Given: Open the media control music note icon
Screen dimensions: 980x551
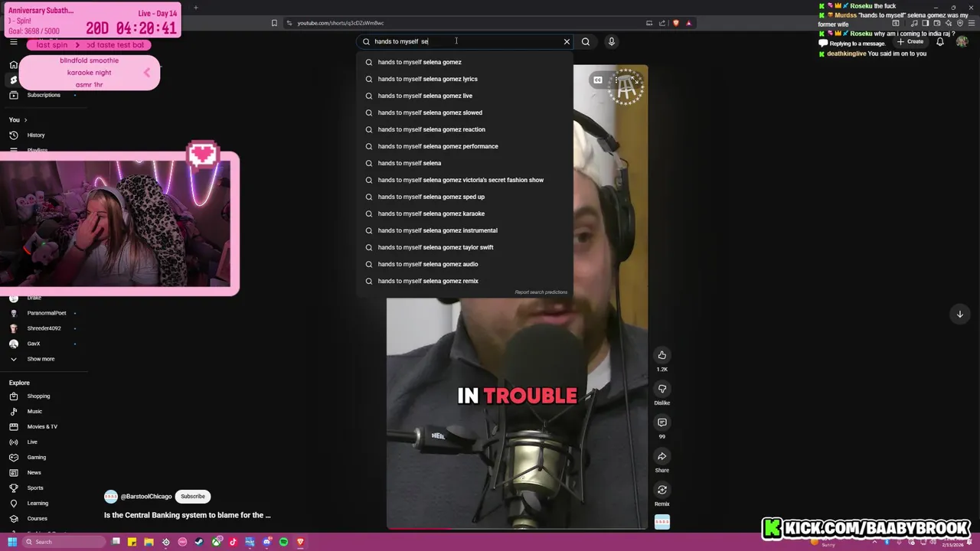Looking at the screenshot, I should (x=914, y=23).
